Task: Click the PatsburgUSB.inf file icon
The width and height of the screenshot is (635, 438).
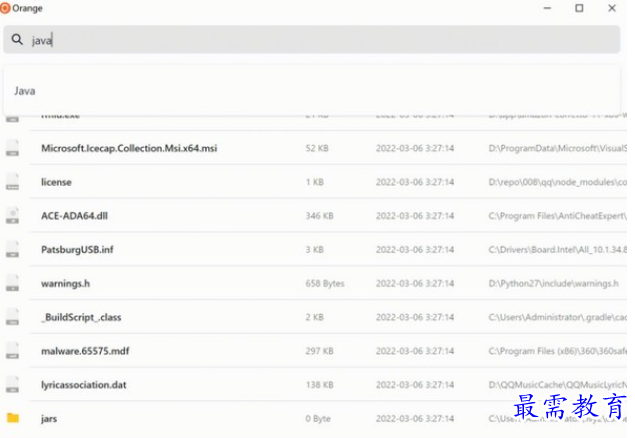Action: [13, 249]
